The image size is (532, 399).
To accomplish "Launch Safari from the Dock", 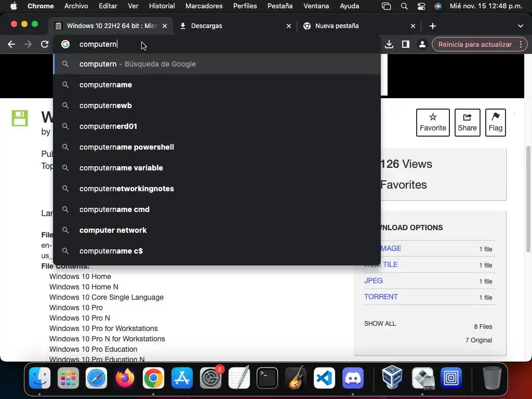I will tap(96, 378).
